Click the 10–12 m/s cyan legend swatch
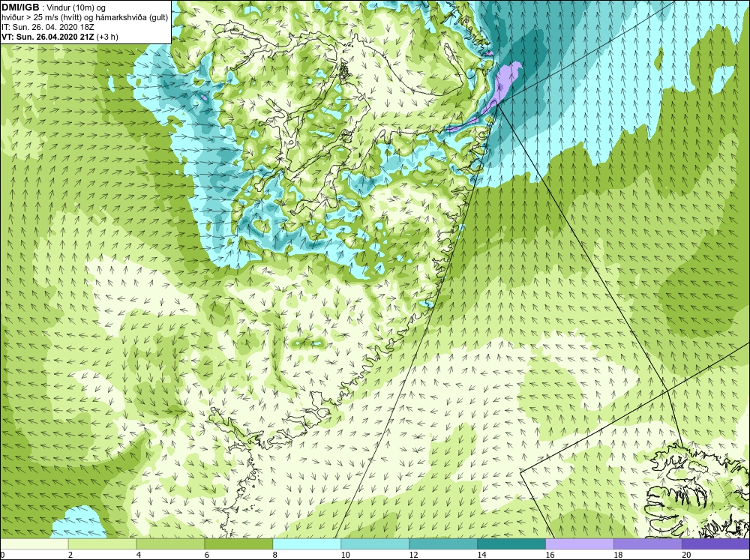The height and width of the screenshot is (560, 750). [375, 544]
